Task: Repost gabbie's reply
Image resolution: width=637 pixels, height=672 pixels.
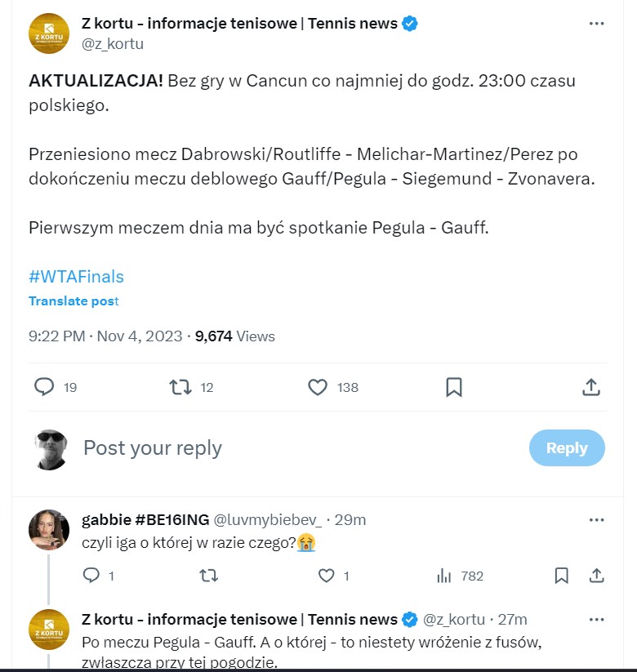Action: click(209, 576)
